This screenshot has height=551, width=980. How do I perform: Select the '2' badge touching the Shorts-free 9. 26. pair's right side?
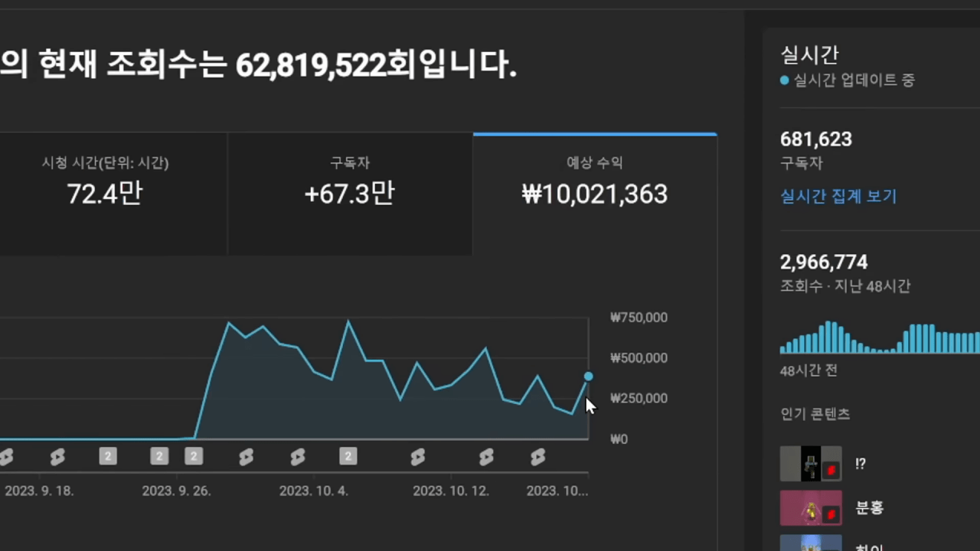pos(194,457)
